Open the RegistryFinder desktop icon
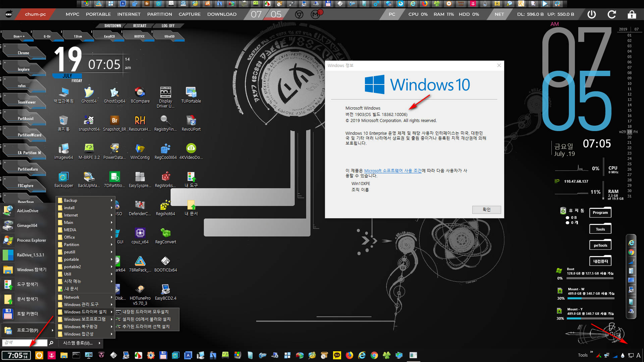The image size is (644, 362). click(x=165, y=123)
